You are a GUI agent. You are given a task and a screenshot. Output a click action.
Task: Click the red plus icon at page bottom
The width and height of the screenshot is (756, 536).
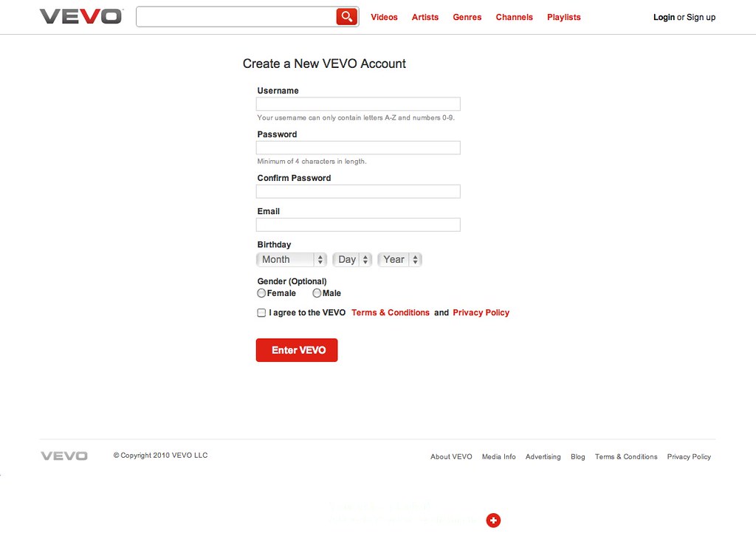(493, 520)
